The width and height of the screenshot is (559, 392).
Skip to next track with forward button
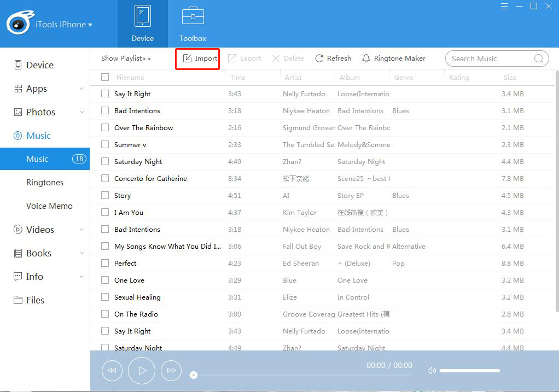(x=171, y=371)
